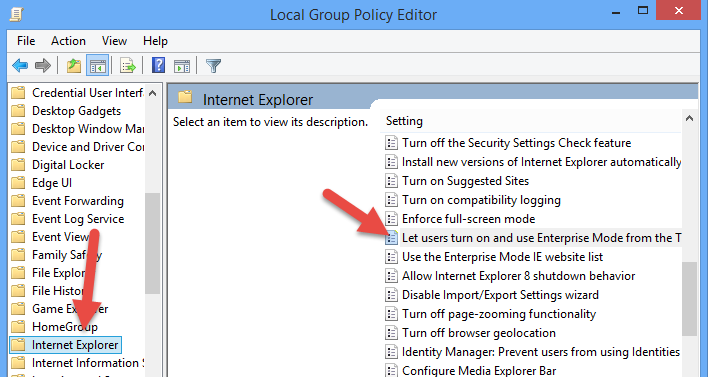Click the Filter funnel toolbar icon
Screen dimensions: 708x377
(x=213, y=66)
